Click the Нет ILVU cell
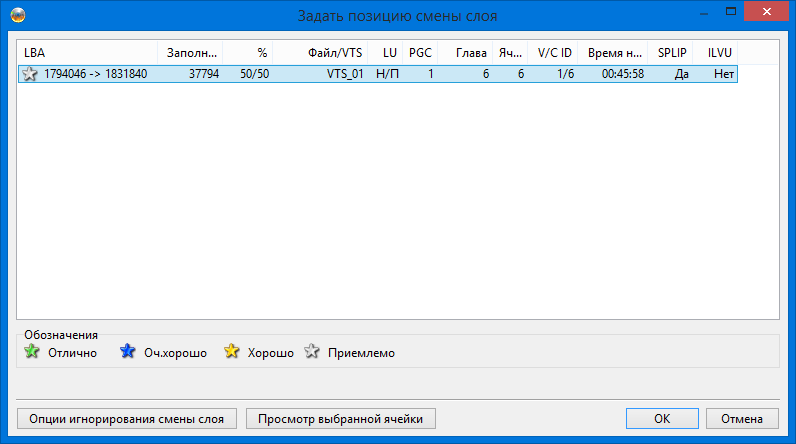Screen dimensions: 796x444 coord(724,74)
